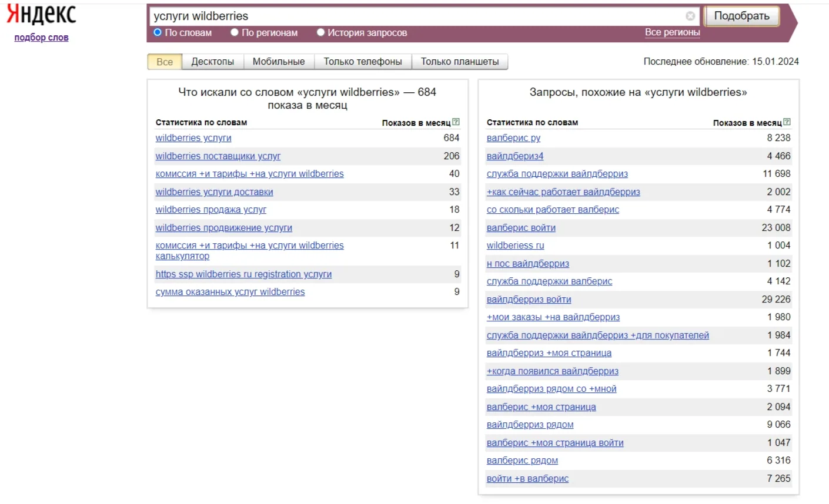Open 'служба поддержки вайлдберриз +для покупателей' link
The width and height of the screenshot is (829, 504).
(598, 335)
